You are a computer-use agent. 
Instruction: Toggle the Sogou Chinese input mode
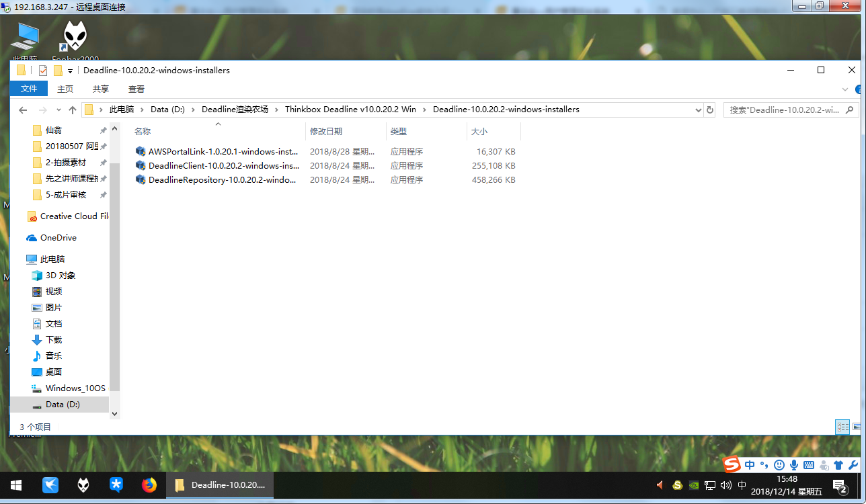750,465
